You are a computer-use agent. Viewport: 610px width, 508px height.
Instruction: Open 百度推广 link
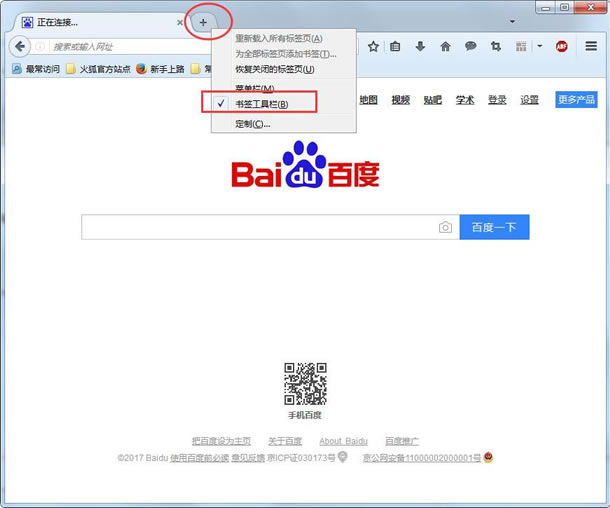click(402, 441)
